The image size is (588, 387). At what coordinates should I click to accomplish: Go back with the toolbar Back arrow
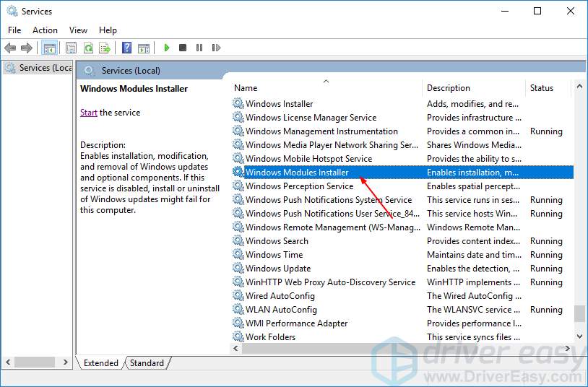click(10, 48)
